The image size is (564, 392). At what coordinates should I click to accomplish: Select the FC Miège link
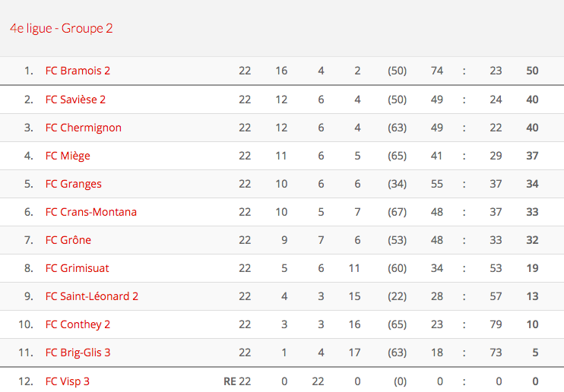(x=68, y=156)
